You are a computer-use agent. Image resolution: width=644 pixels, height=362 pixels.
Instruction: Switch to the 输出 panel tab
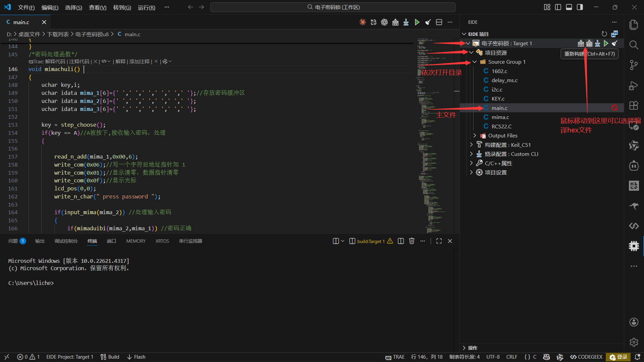click(x=40, y=241)
